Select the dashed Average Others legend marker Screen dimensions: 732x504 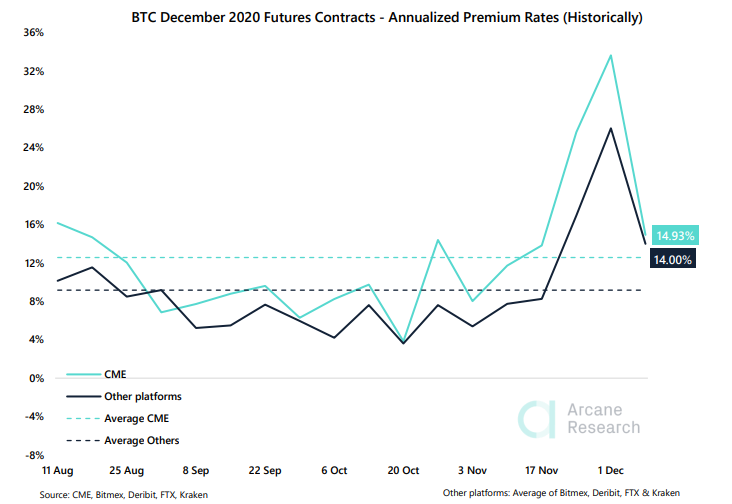pos(83,440)
